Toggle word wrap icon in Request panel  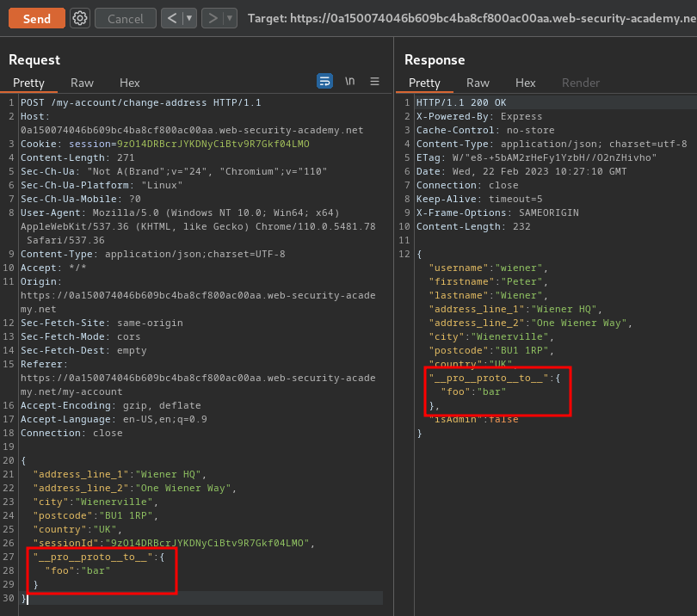tap(325, 82)
